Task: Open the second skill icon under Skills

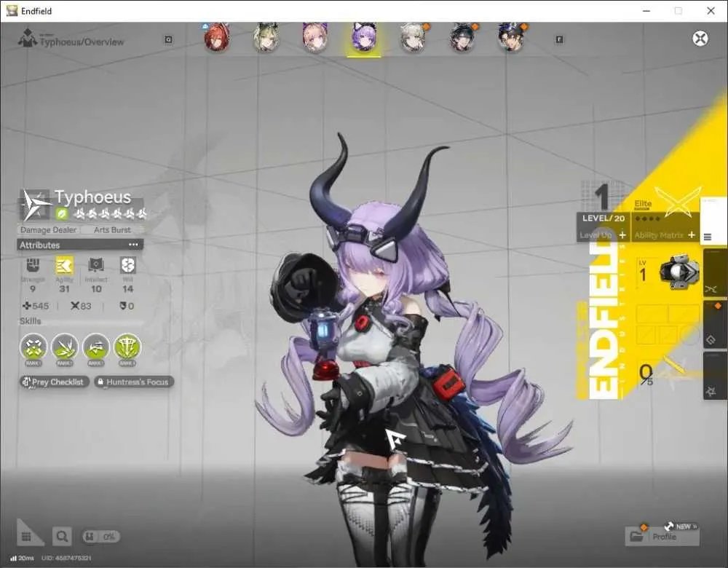Action: click(x=65, y=347)
